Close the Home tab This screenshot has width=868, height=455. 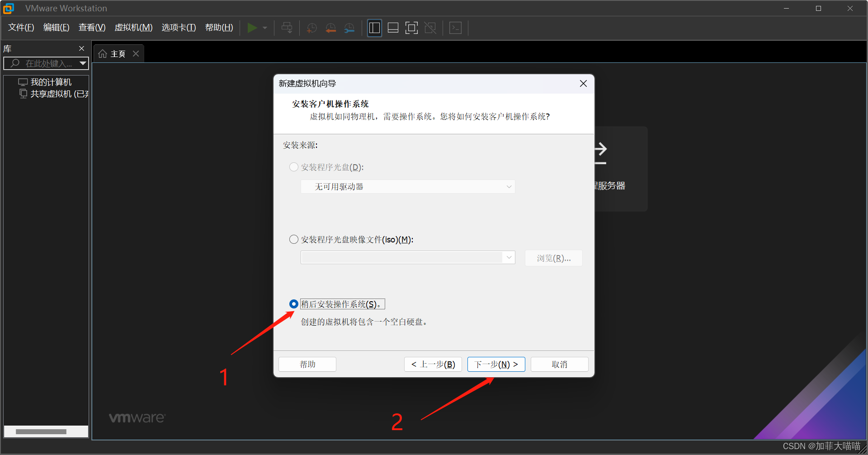(136, 54)
